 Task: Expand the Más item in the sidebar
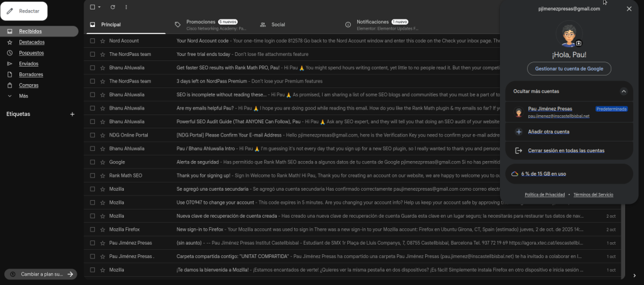coord(23,96)
